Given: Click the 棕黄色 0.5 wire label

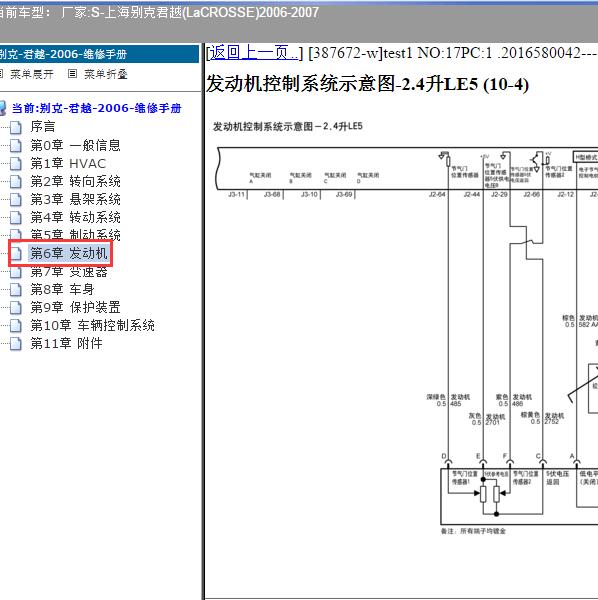Looking at the screenshot, I should (x=531, y=418).
